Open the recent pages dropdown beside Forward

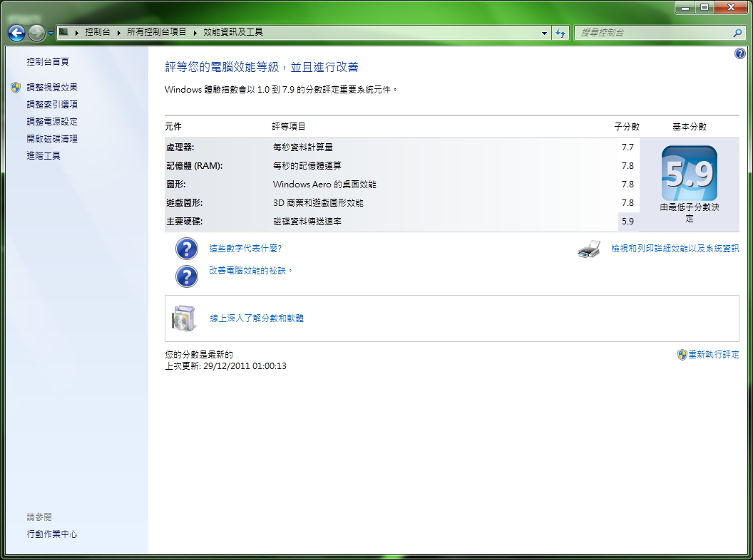point(51,33)
